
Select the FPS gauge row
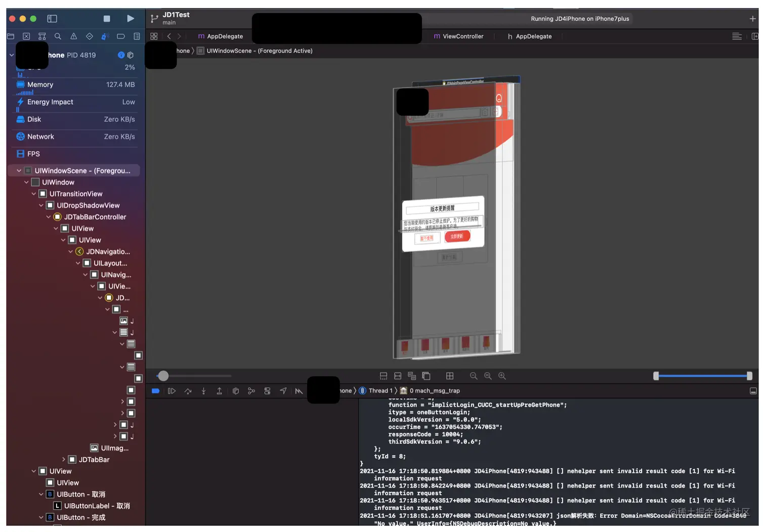tap(76, 154)
